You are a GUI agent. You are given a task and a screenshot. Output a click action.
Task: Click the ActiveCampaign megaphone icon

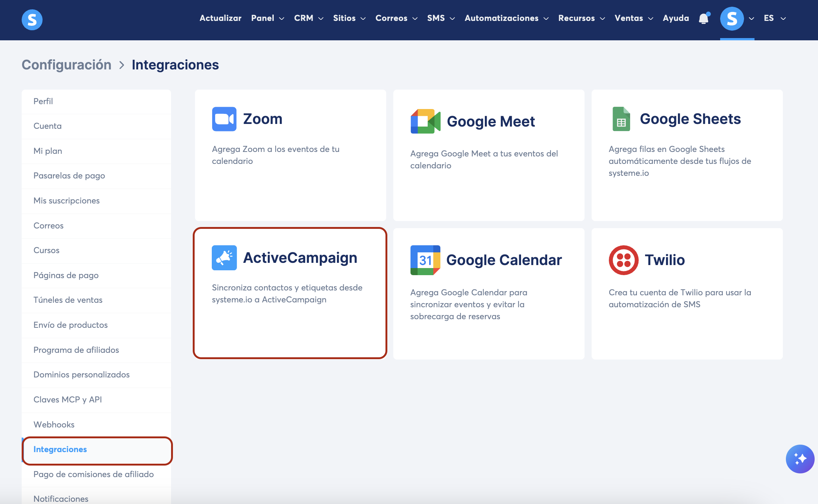(x=224, y=258)
